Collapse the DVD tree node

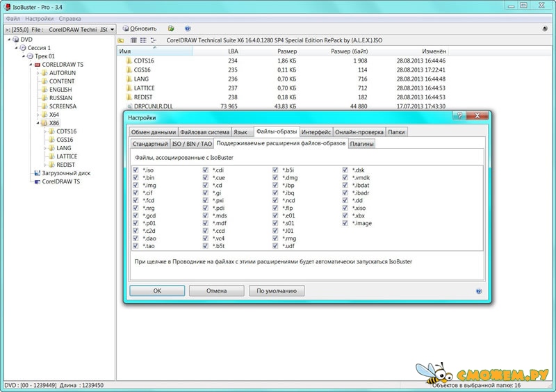click(9, 40)
